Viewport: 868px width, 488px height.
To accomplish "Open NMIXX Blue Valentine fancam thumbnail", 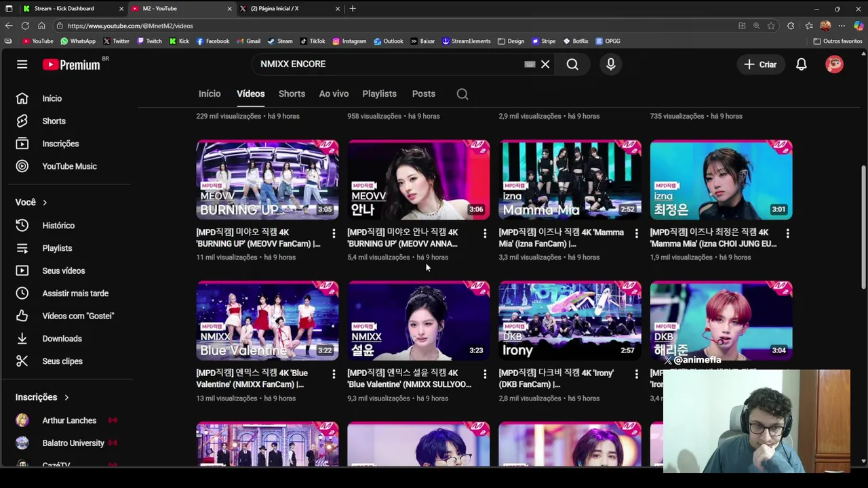I will tap(267, 321).
